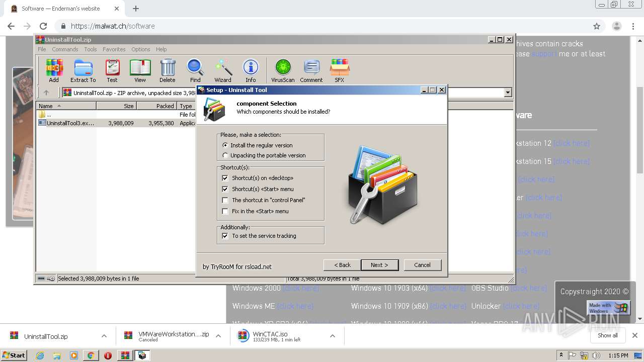Sort file list by Name column

66,106
